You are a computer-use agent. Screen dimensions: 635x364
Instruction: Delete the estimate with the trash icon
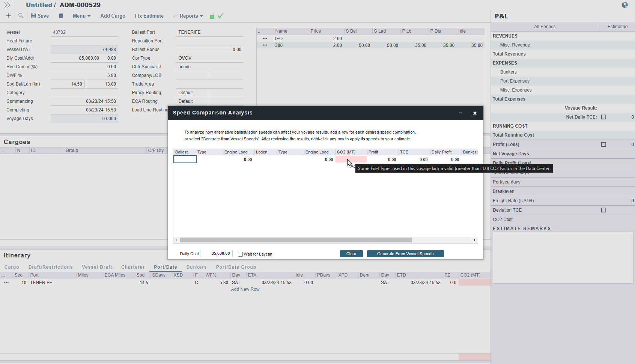[60, 16]
